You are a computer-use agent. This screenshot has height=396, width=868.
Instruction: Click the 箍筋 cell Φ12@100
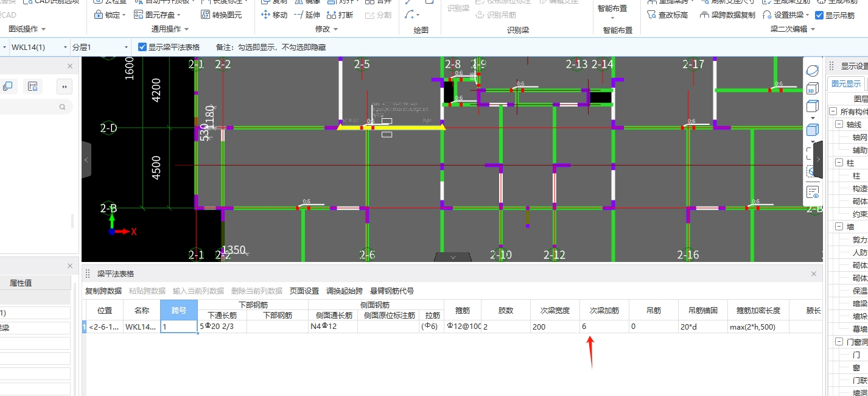tap(463, 327)
